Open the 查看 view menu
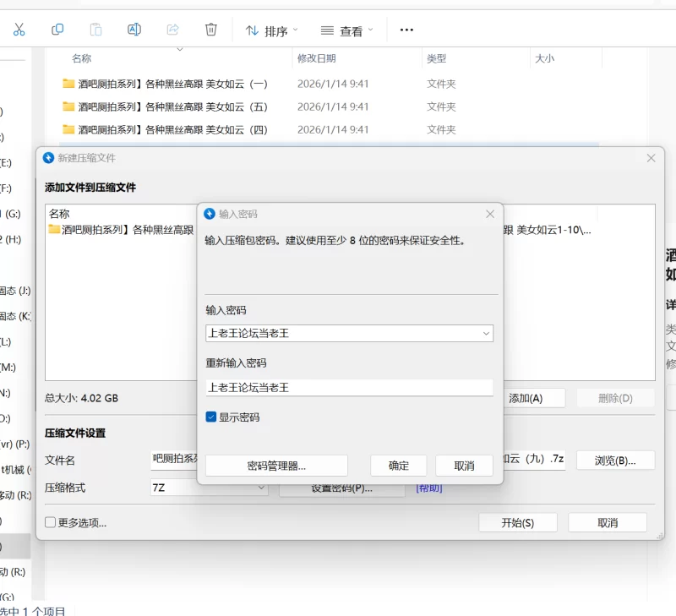Viewport: 676px width, 616px height. pyautogui.click(x=346, y=31)
